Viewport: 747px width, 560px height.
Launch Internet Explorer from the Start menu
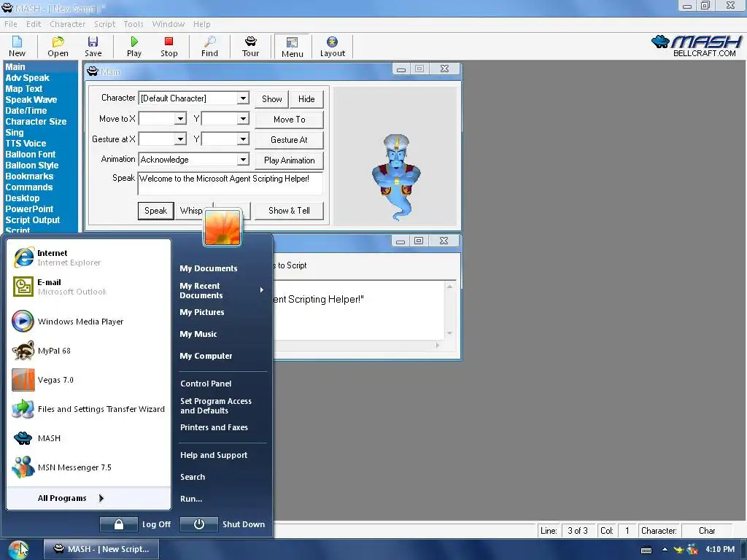89,257
